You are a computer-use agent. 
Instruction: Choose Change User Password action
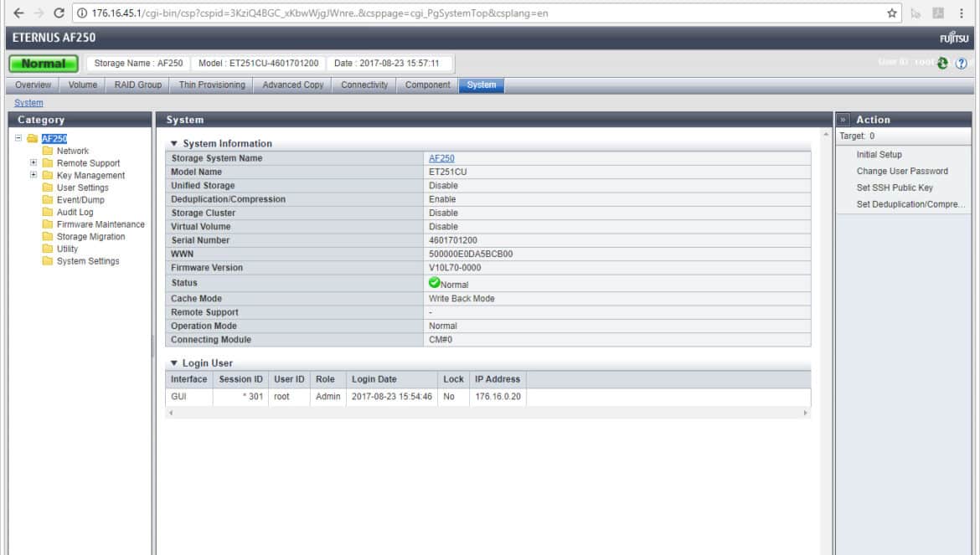click(902, 171)
